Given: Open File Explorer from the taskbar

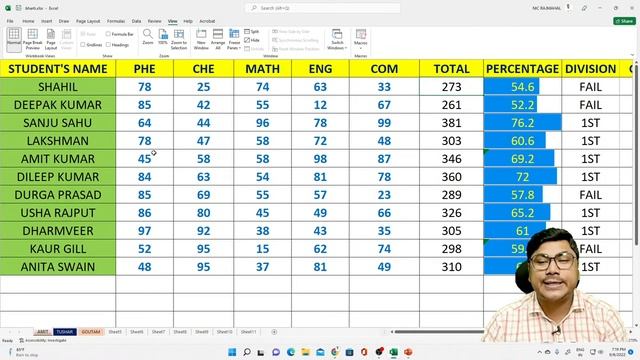Looking at the screenshot, I should [x=305, y=352].
